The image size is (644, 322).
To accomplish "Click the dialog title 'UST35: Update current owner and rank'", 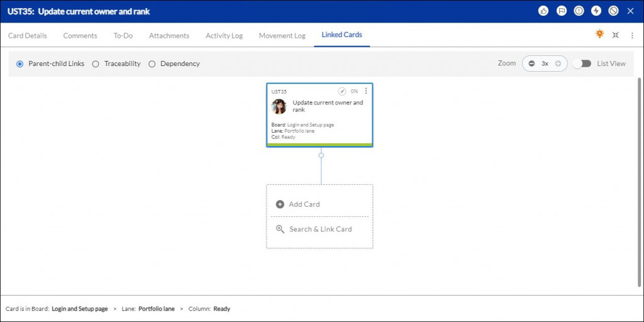I will pos(79,11).
